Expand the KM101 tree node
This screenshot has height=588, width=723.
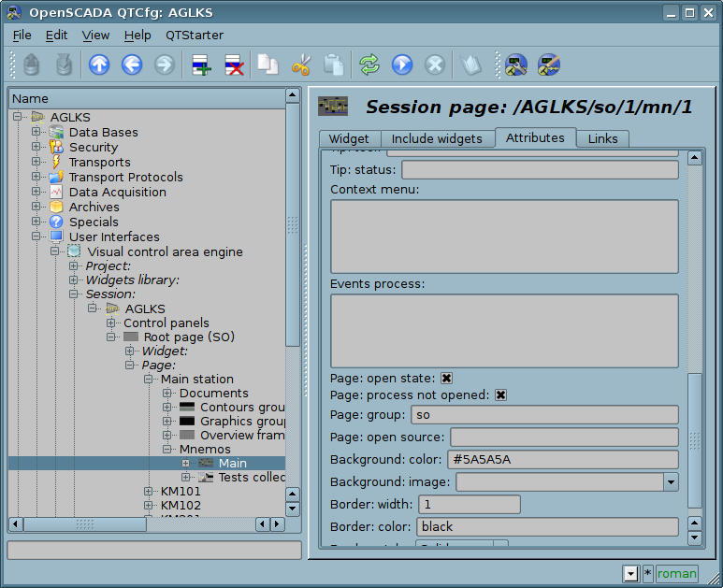[x=149, y=491]
